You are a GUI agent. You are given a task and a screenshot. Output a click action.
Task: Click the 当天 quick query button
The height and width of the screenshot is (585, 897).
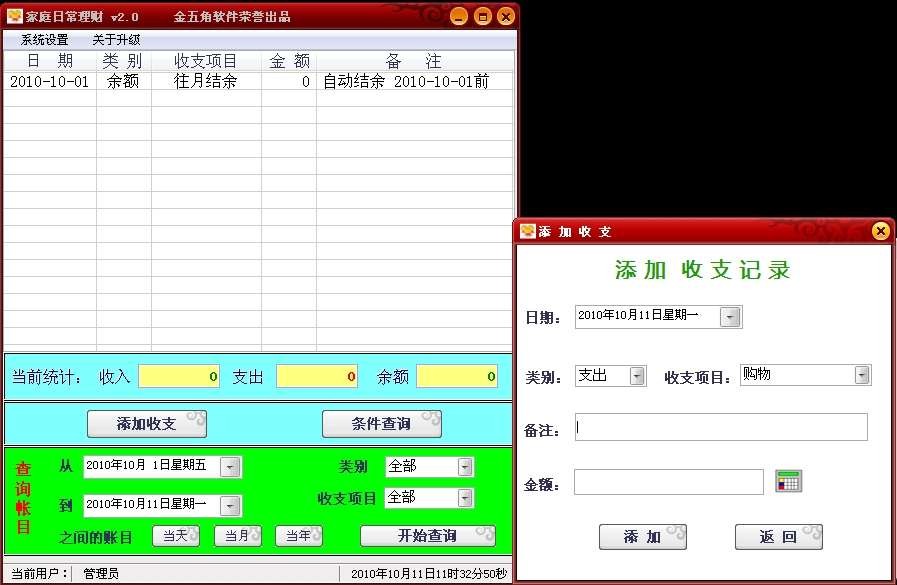coord(176,536)
